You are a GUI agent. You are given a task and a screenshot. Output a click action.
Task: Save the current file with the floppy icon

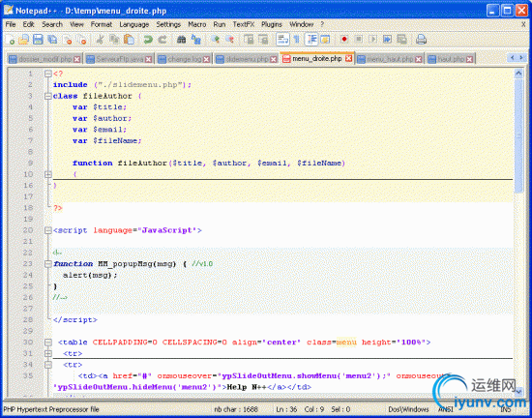(38, 40)
